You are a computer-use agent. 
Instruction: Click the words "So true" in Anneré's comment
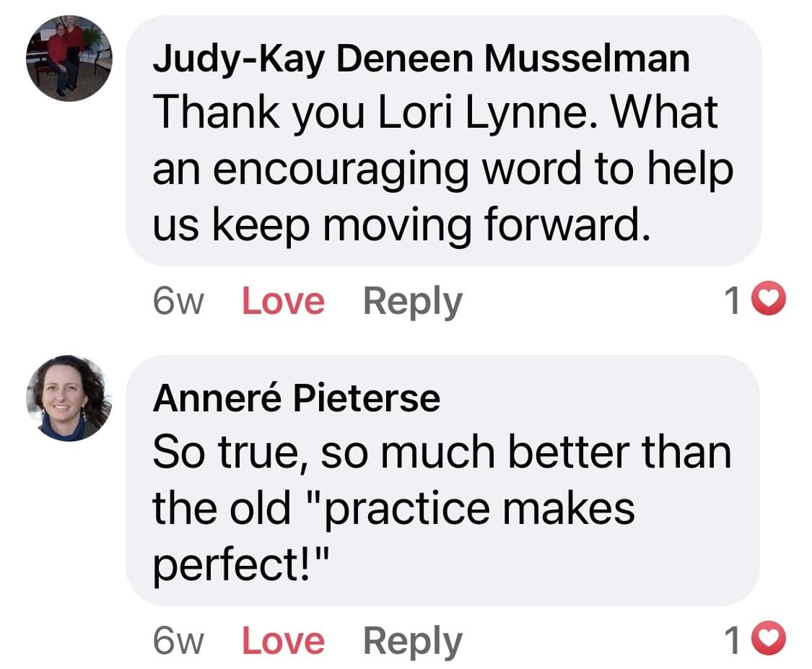[230, 452]
